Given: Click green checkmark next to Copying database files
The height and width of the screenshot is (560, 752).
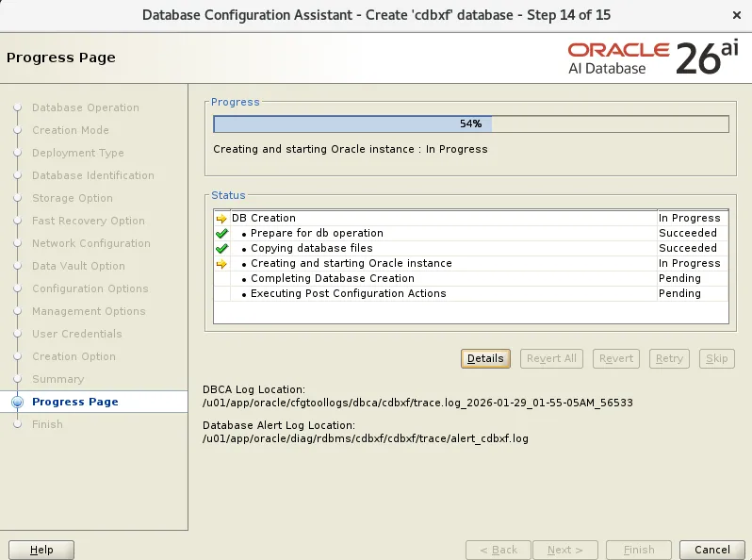Looking at the screenshot, I should (x=221, y=249).
